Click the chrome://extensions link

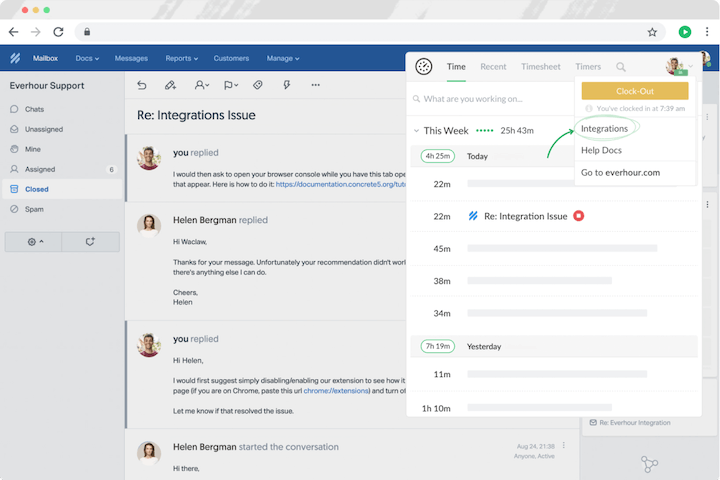tap(336, 391)
